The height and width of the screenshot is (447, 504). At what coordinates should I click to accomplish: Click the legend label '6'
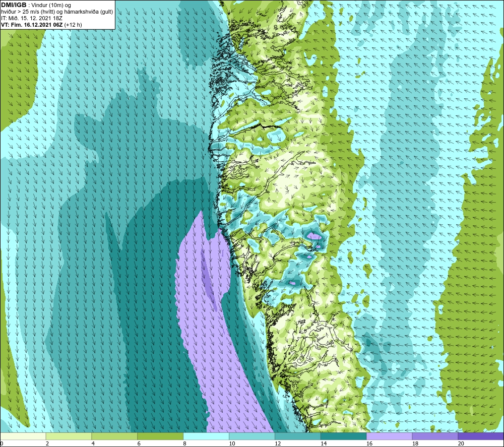coord(139,444)
